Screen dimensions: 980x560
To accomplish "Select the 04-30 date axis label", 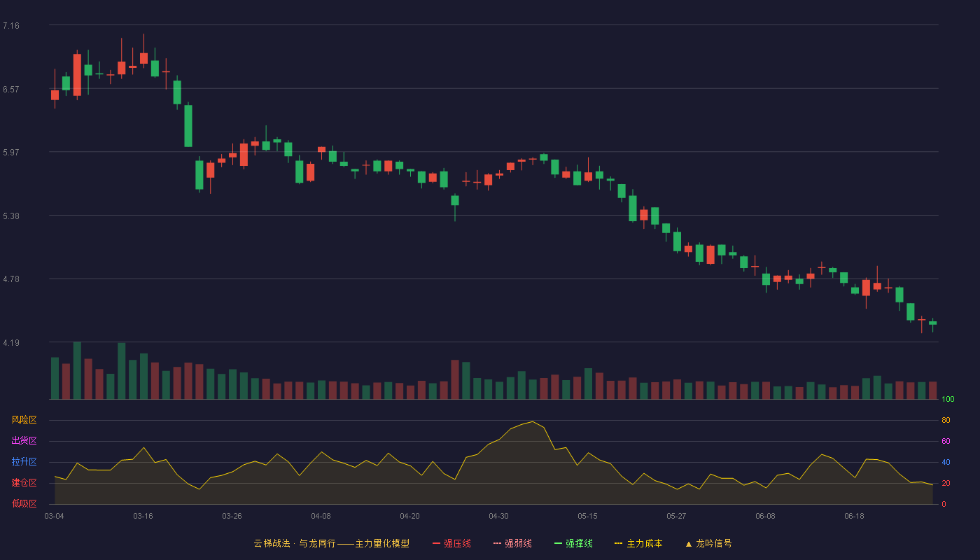I will [x=498, y=516].
